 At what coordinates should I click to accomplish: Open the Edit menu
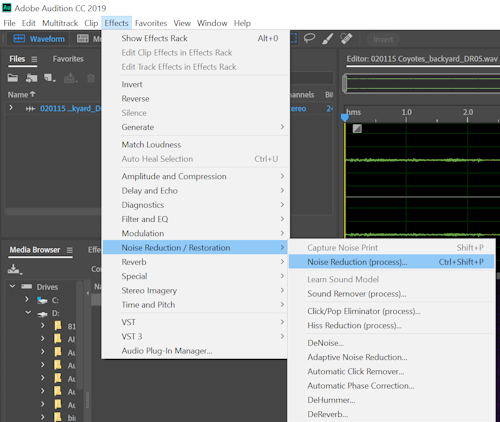tap(29, 23)
